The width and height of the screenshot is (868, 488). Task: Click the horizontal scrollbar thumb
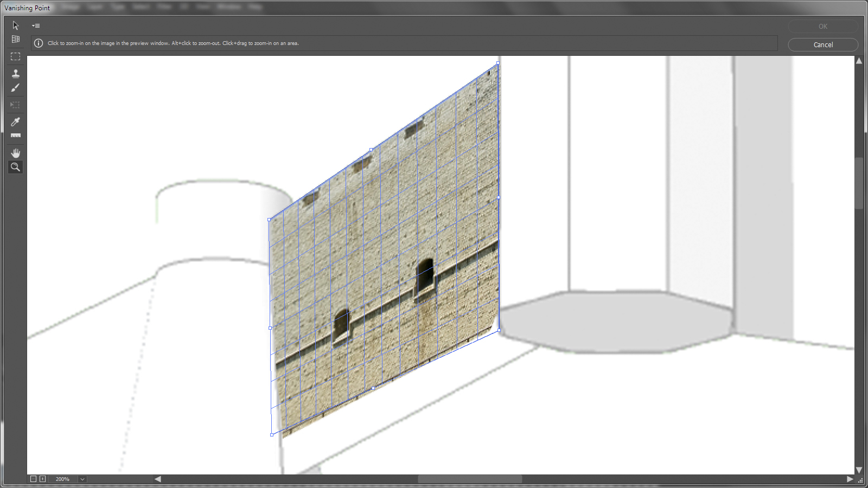469,479
